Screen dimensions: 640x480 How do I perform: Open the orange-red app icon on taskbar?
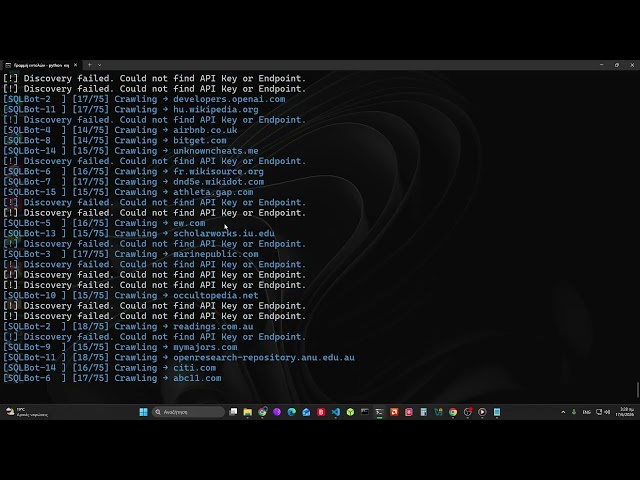tap(394, 412)
